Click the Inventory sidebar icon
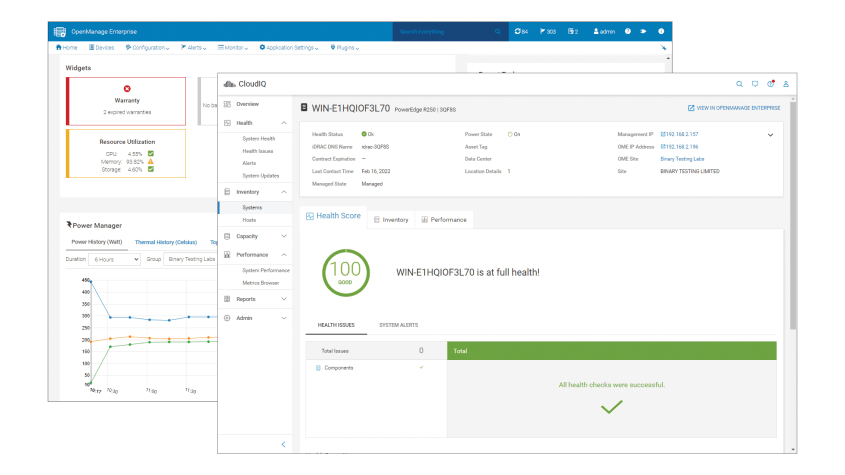The image size is (845, 475). [227, 192]
